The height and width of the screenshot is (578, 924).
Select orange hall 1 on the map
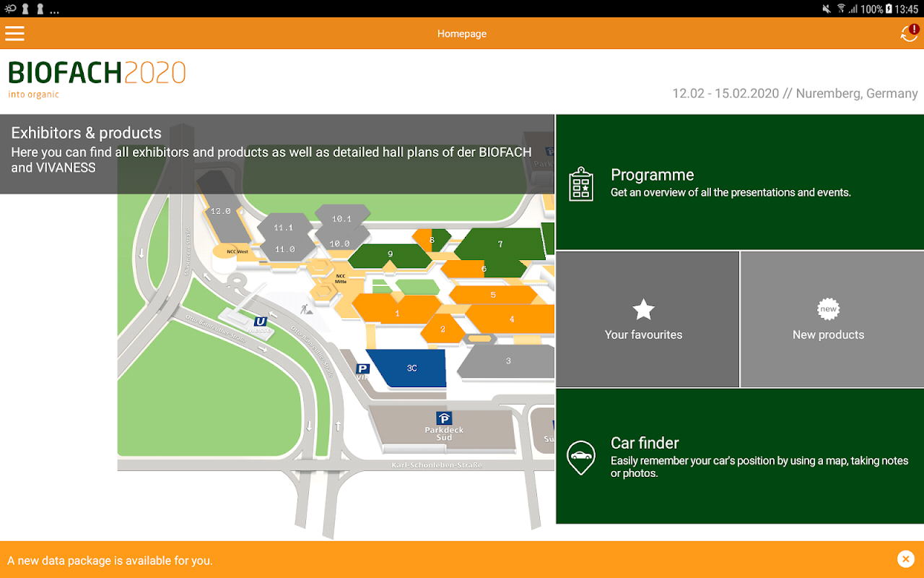tap(397, 311)
